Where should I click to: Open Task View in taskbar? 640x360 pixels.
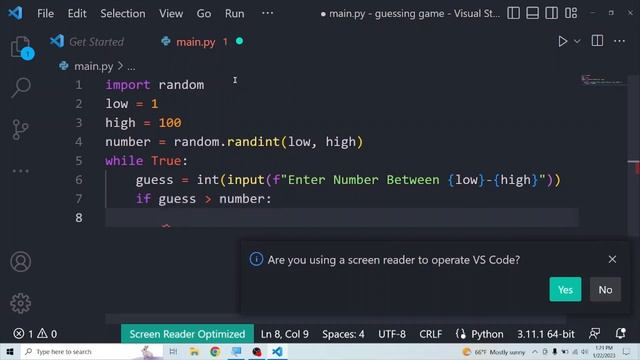coord(173,351)
